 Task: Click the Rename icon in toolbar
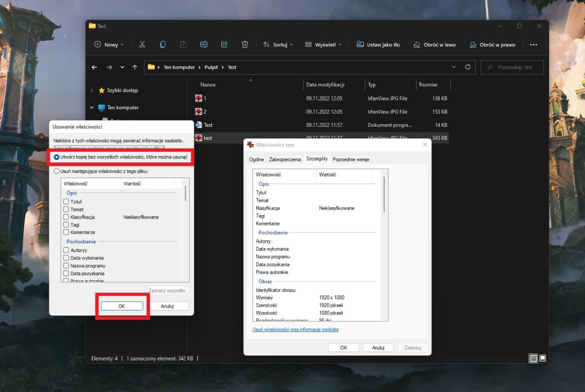(x=204, y=44)
